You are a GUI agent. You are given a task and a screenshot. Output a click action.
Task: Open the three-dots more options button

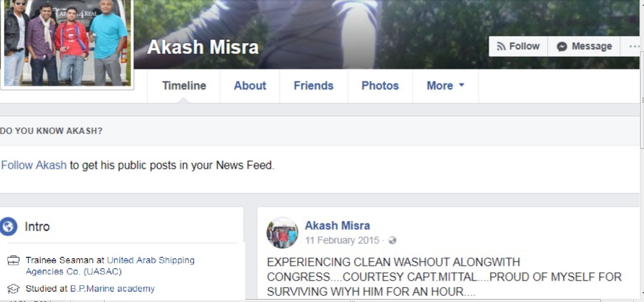tap(633, 46)
